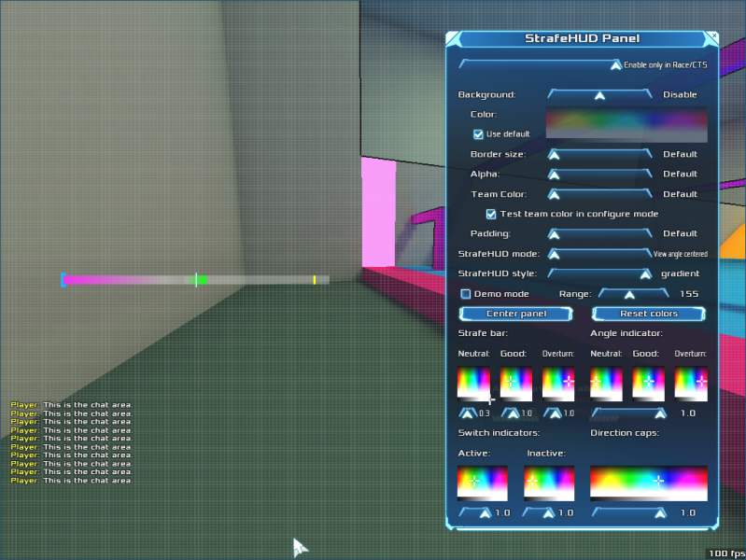
Task: Pick a Strafe bar Overturn color
Action: (558, 384)
